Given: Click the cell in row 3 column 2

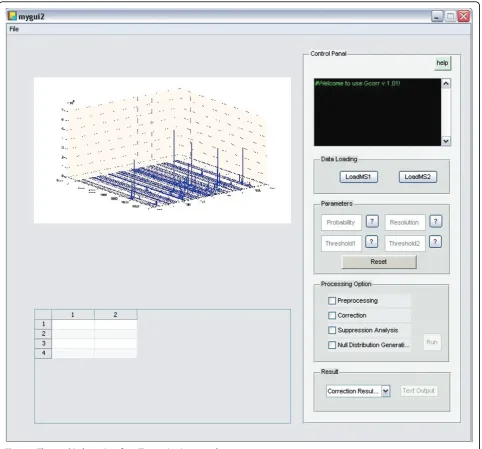Looking at the screenshot, I should [116, 344].
